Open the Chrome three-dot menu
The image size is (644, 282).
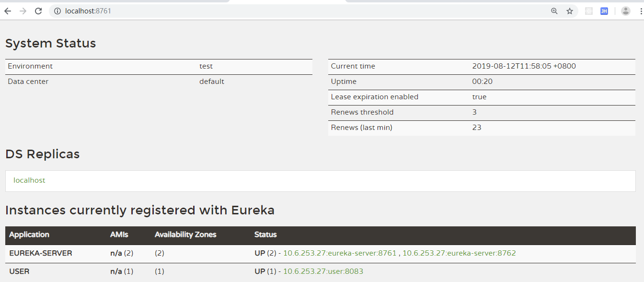pyautogui.click(x=641, y=11)
